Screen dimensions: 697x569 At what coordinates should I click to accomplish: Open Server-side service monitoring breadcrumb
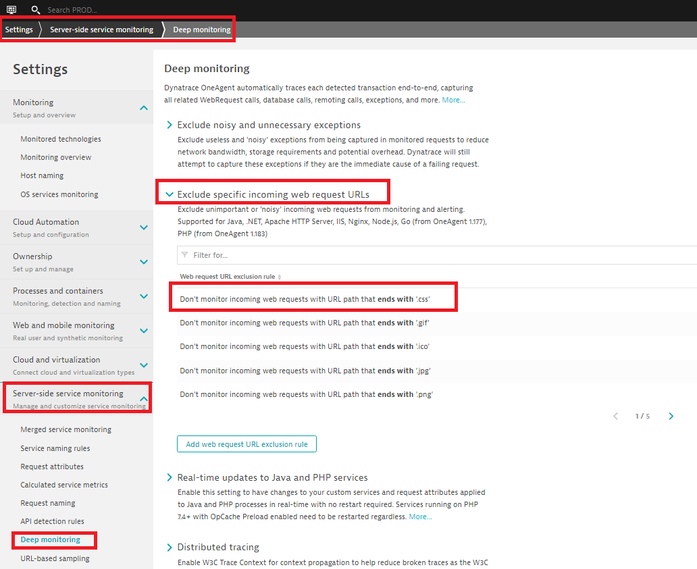pyautogui.click(x=101, y=30)
